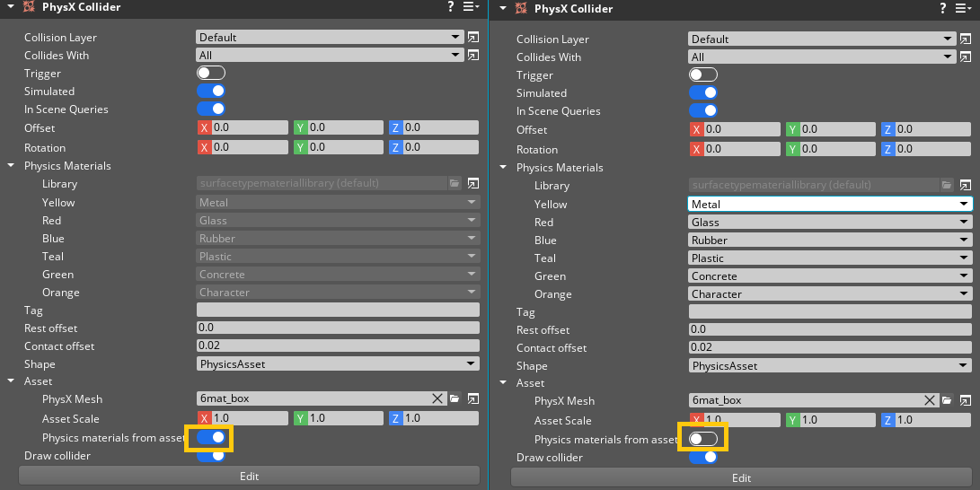Click PhysX Collider component icon in left panel
Image resolution: width=980 pixels, height=490 pixels.
(x=28, y=7)
